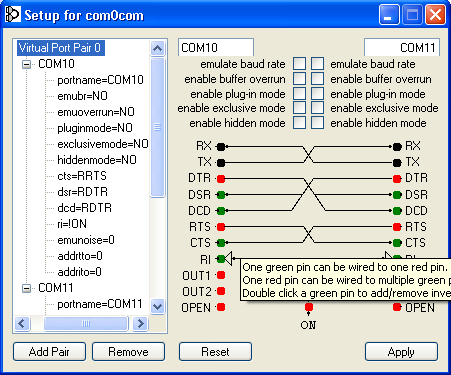Select cts=RRTS tree entry
Viewport: 451px width, 375px height.
coord(82,176)
